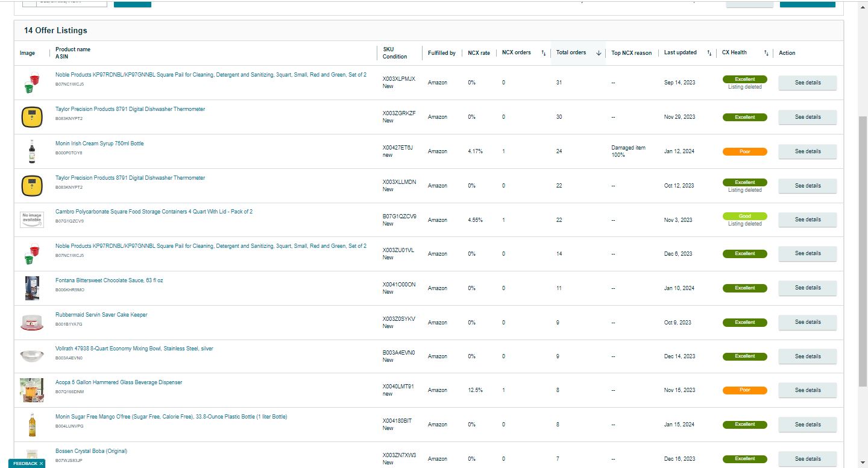Screen dimensions: 868x468
Task: Click the SKU X0041O00ON cell
Action: pos(399,285)
